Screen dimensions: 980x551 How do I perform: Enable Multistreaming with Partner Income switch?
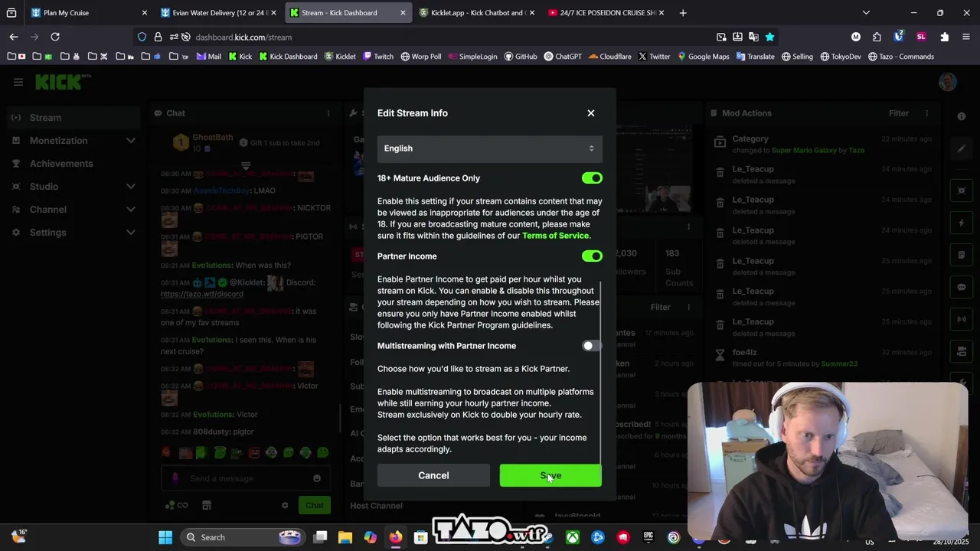click(x=592, y=346)
